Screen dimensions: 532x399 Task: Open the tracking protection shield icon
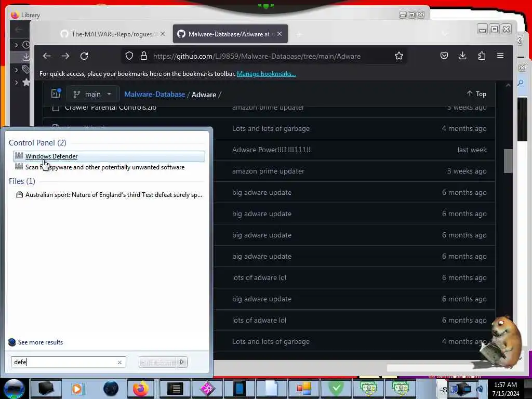pos(129,56)
